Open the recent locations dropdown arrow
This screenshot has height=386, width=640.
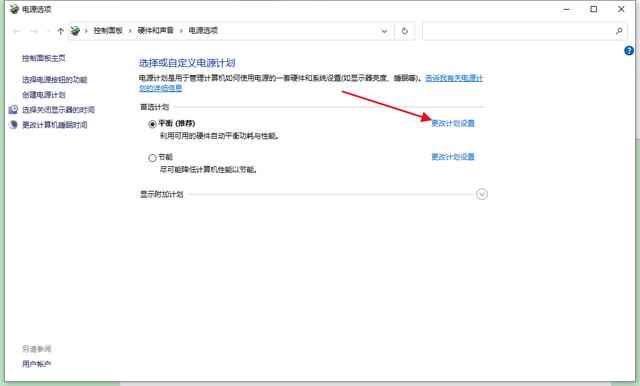coord(48,31)
